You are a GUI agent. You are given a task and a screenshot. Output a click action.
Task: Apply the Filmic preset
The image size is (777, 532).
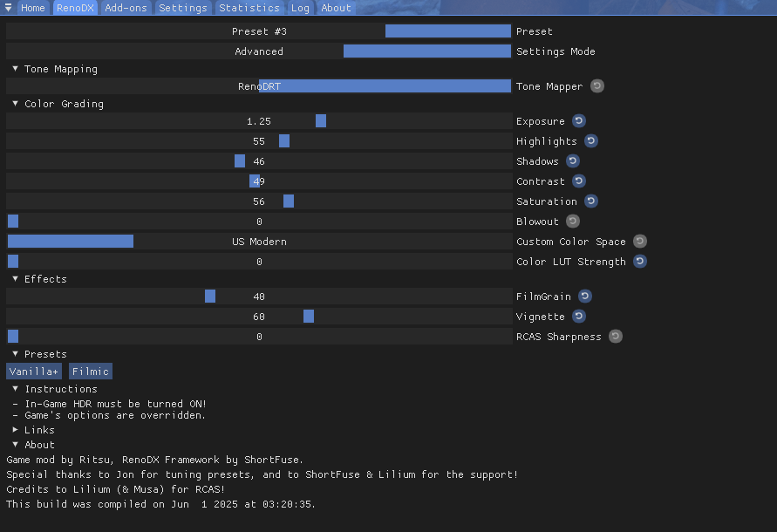(x=91, y=372)
